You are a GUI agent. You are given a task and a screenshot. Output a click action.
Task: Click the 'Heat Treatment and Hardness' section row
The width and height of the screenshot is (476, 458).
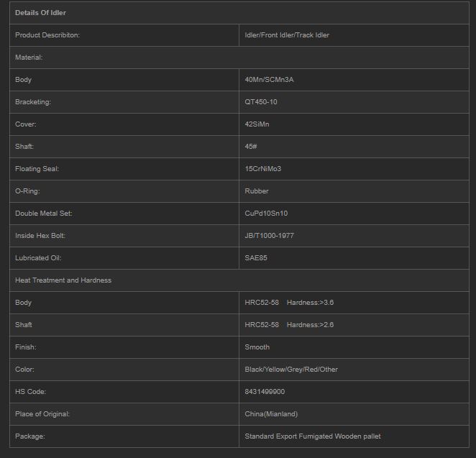[63, 280]
